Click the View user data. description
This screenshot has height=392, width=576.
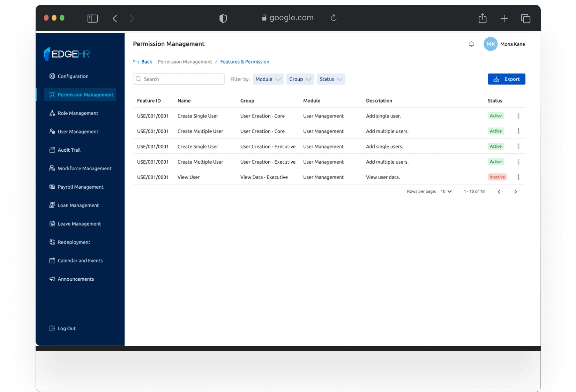point(383,177)
